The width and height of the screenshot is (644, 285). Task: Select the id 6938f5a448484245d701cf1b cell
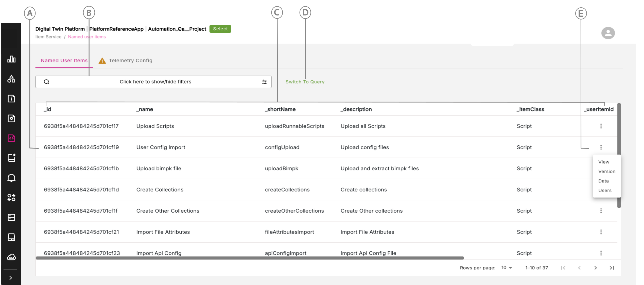(81, 168)
